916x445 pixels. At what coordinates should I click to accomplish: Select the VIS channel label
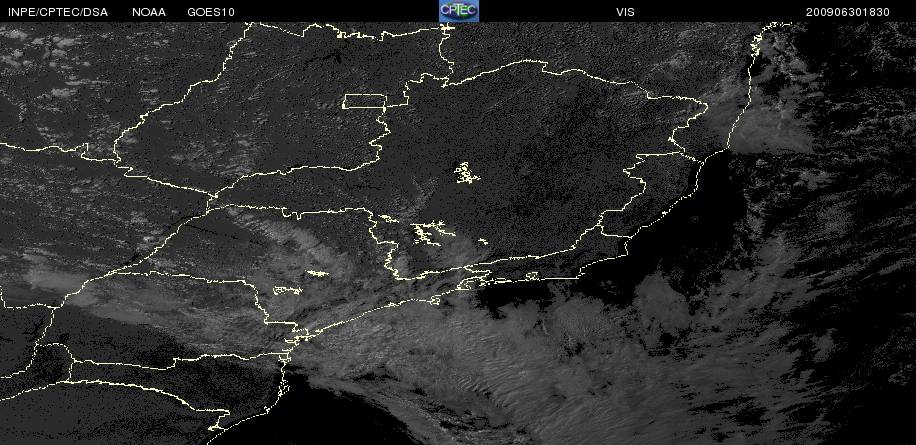625,12
